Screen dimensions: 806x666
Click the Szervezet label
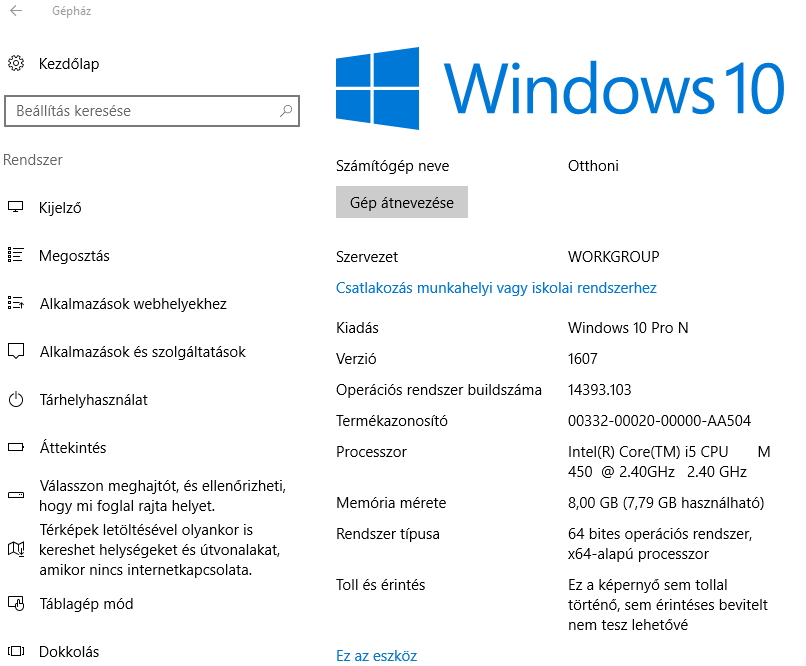[x=367, y=256]
